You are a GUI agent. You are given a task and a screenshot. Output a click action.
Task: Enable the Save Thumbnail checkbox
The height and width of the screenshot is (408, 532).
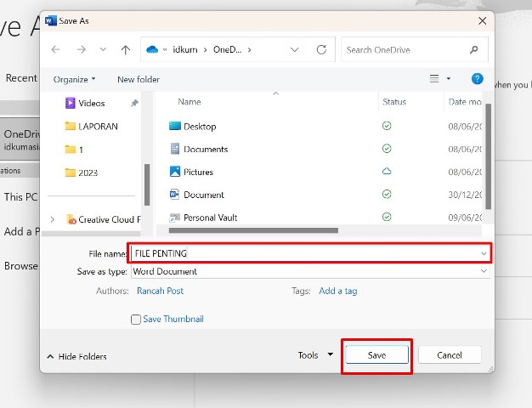pos(136,320)
